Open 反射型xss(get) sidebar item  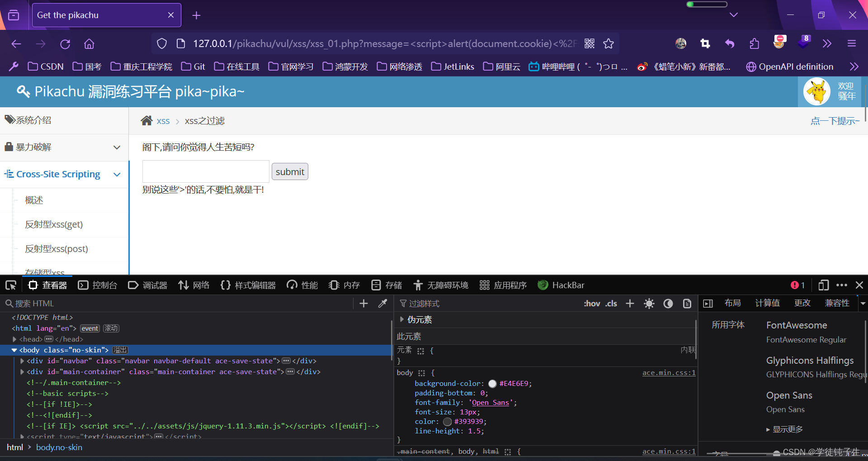click(54, 224)
